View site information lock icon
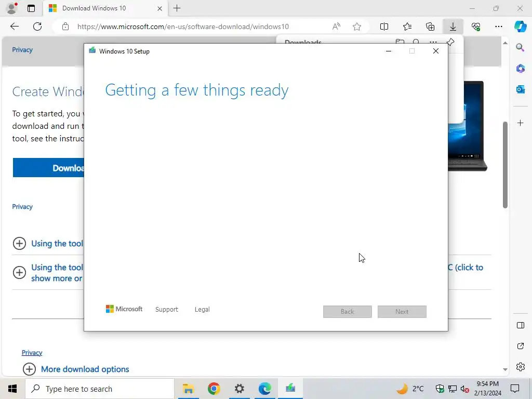 coord(65,26)
